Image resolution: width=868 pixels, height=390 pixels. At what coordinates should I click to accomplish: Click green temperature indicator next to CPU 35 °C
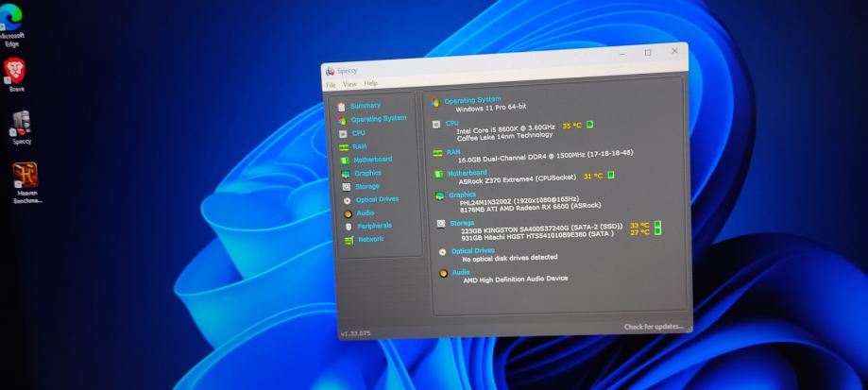pos(589,124)
